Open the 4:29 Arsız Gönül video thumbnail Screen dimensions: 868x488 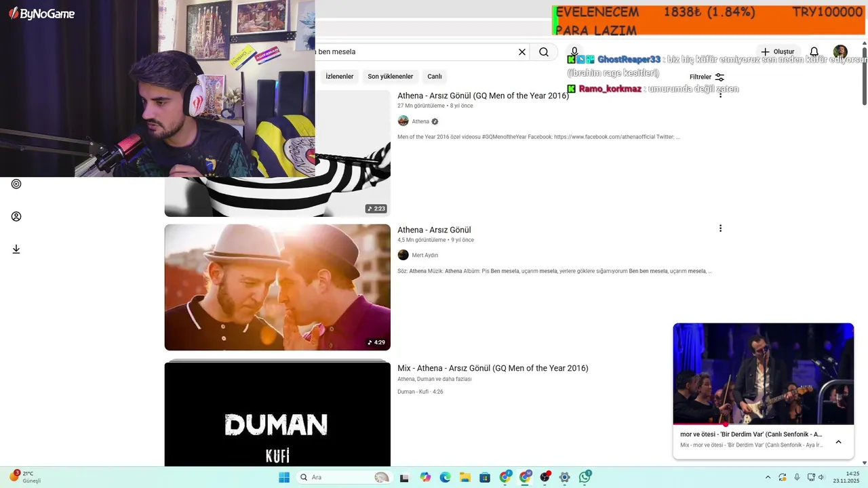[x=277, y=287]
